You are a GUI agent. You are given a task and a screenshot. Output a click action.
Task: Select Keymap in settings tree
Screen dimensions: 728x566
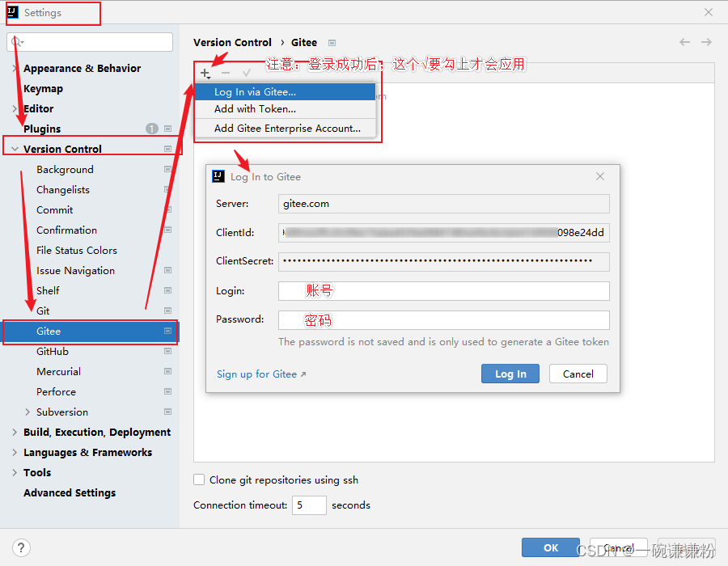pyautogui.click(x=43, y=89)
